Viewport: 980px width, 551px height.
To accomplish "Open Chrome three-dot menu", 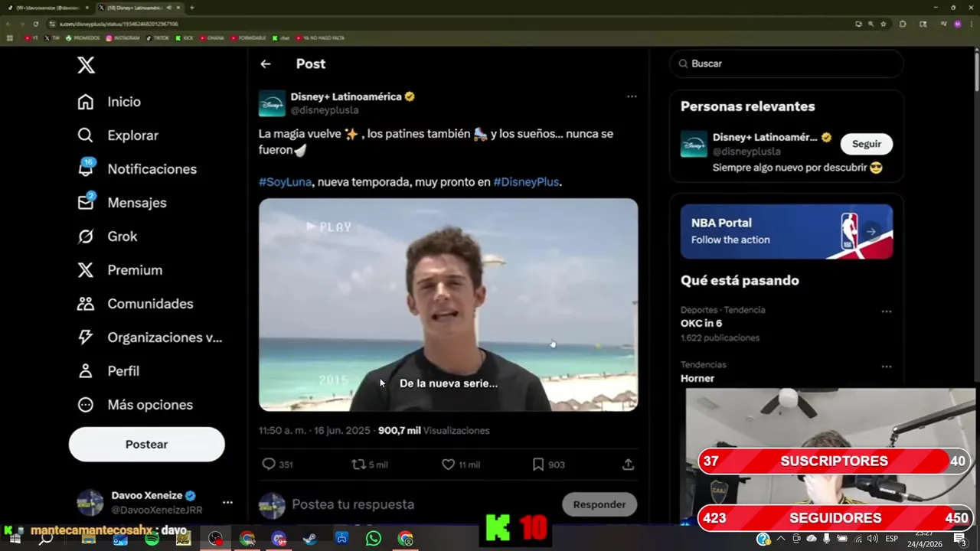I will pos(971,24).
